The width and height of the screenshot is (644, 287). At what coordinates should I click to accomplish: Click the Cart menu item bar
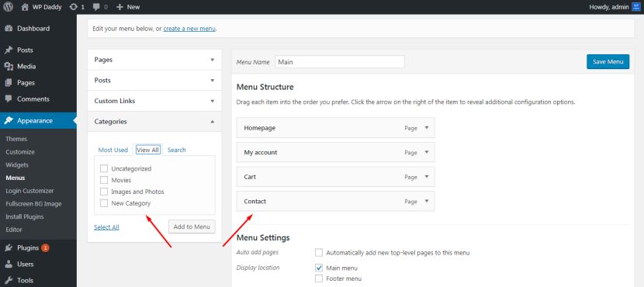[x=335, y=177]
